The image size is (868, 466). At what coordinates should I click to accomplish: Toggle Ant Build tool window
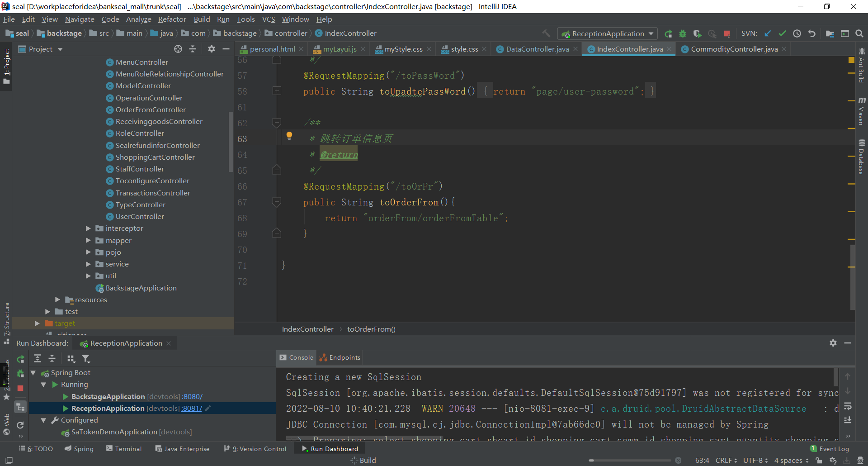861,66
